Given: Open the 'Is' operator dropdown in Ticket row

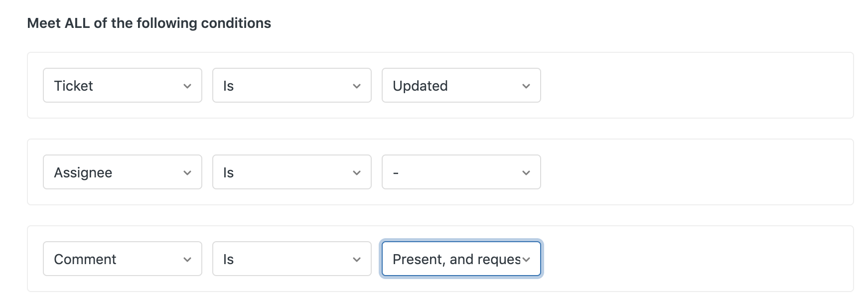Looking at the screenshot, I should [x=291, y=85].
